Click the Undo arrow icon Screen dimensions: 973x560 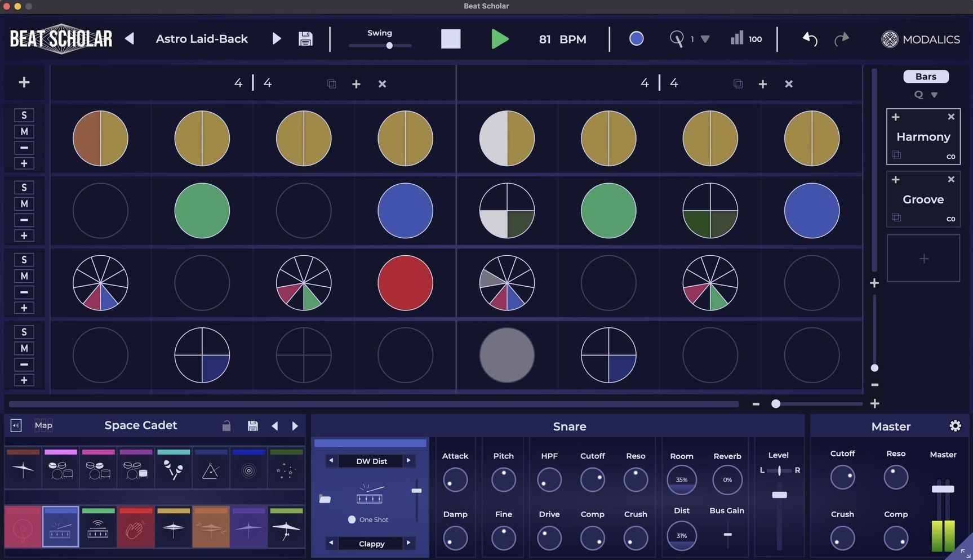pos(810,39)
